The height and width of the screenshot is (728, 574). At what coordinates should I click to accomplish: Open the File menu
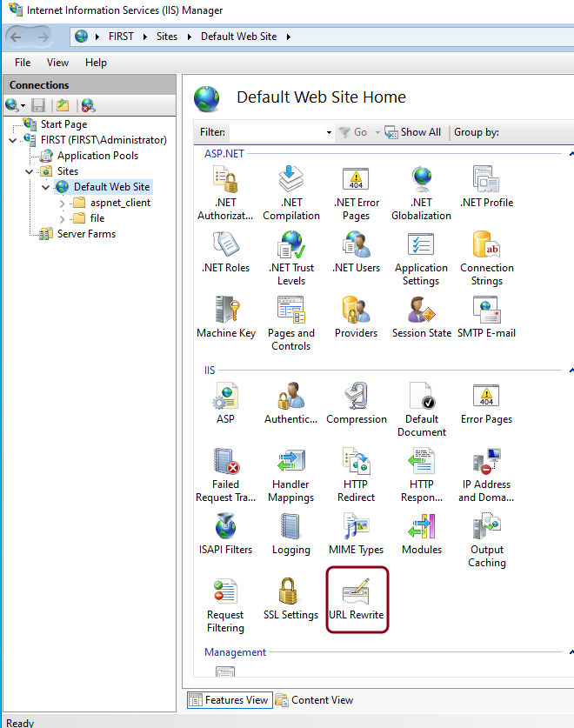tap(23, 63)
